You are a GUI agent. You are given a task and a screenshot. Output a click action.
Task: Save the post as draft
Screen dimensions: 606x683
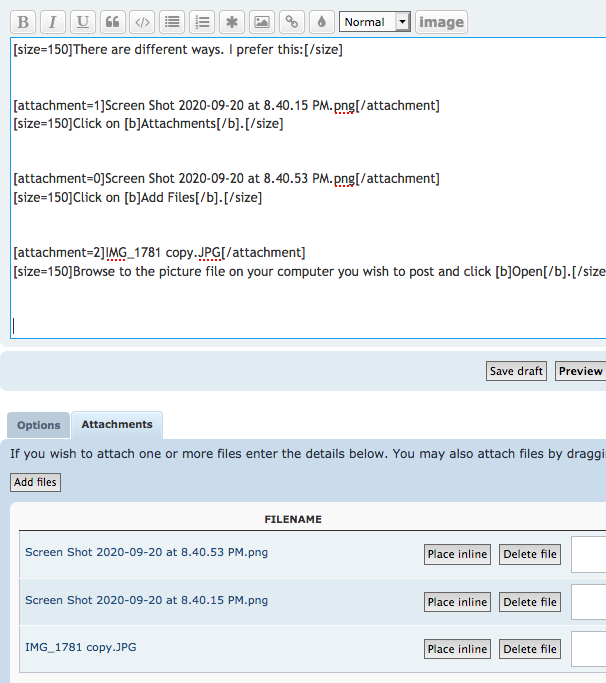pos(516,371)
